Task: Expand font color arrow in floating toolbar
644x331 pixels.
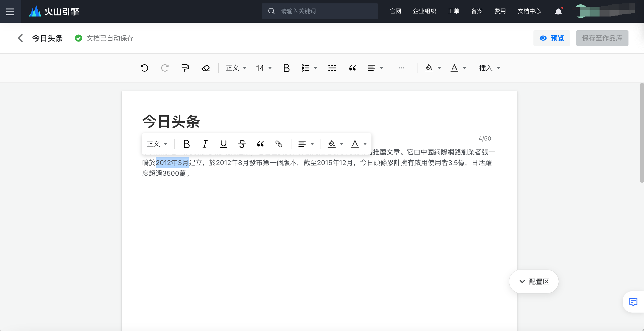Action: (365, 144)
